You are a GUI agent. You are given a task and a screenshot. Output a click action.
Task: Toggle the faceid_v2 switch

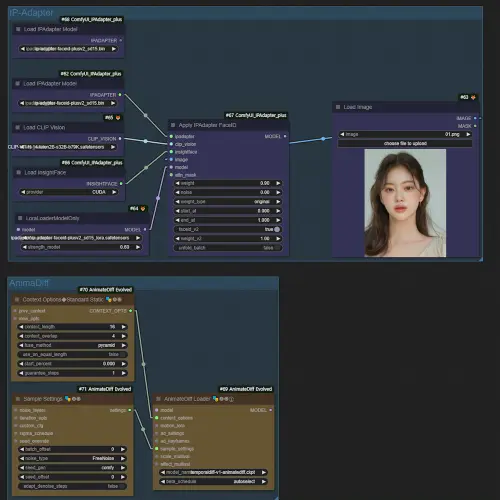228,229
